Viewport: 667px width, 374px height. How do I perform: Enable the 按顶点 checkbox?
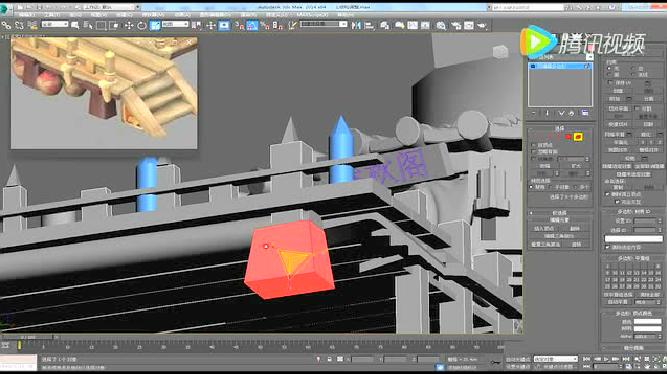[534, 145]
